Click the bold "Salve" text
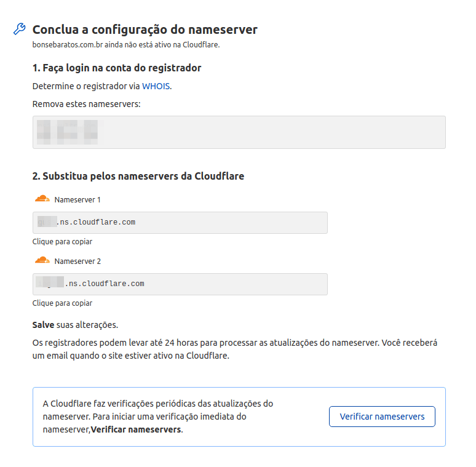 point(43,324)
